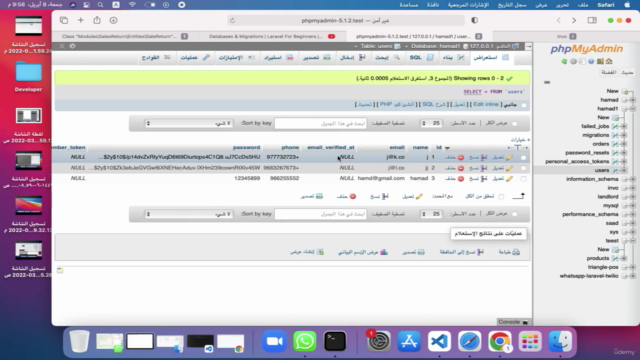
Task: Expand the mysql database tree node
Action: pos(632,206)
